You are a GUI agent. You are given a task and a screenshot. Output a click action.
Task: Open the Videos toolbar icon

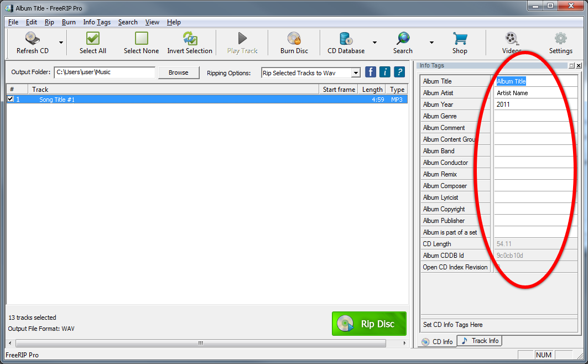coord(512,38)
